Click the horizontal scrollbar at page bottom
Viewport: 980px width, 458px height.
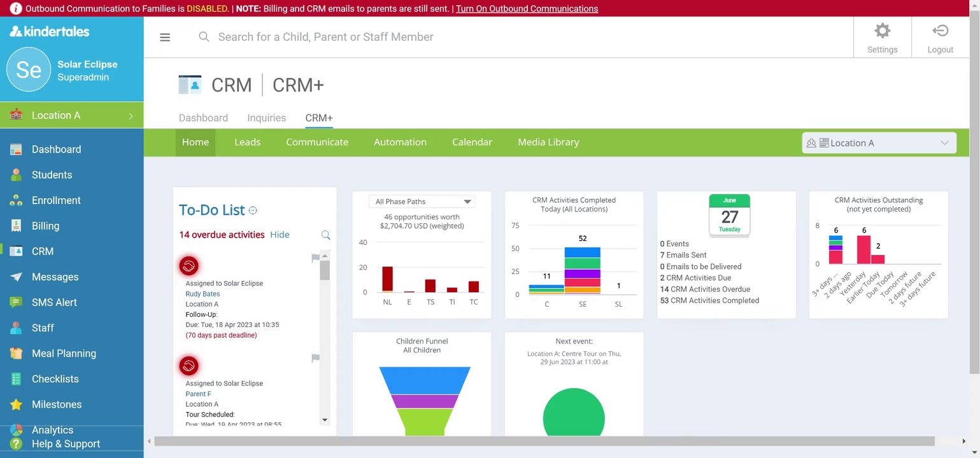tap(544, 441)
